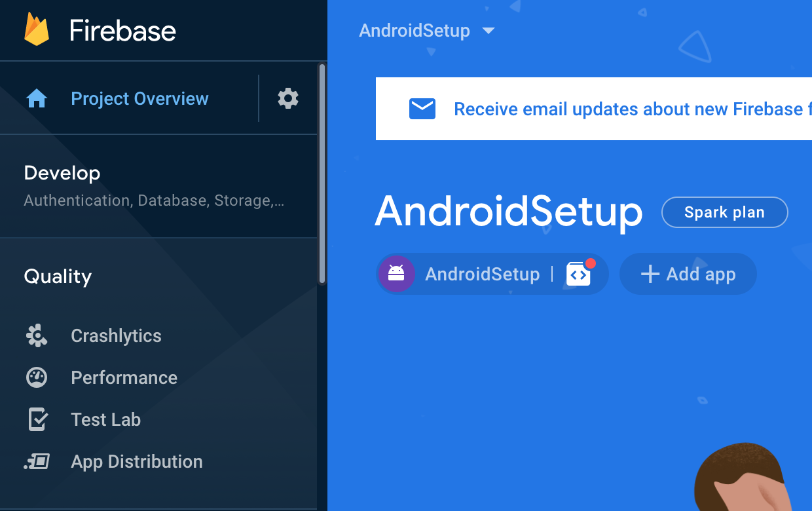Click the Project Overview menu entry
Image resolution: width=812 pixels, height=511 pixels.
139,98
